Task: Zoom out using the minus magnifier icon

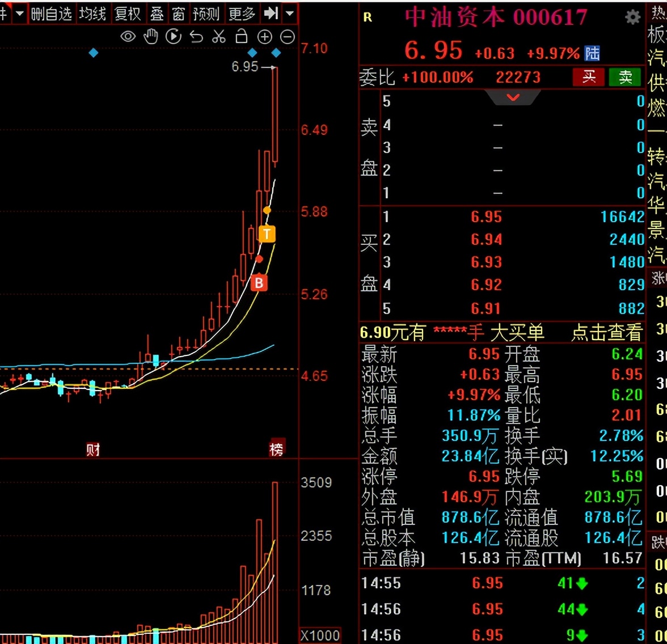Action: (287, 36)
